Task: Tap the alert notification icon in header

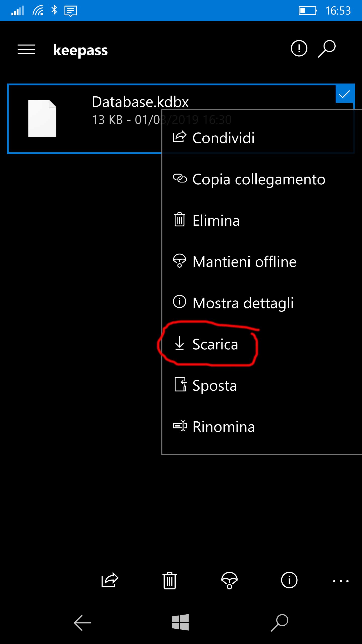Action: click(299, 48)
